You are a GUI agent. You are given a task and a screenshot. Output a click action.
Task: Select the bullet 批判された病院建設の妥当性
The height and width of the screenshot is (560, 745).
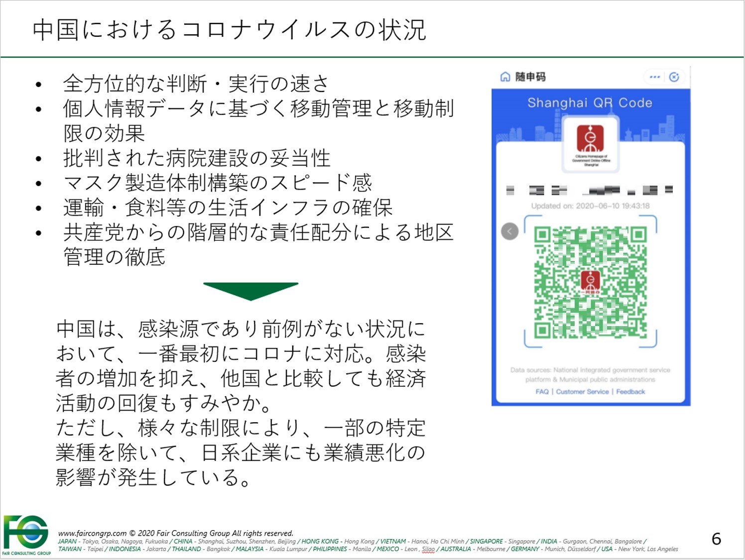click(197, 158)
